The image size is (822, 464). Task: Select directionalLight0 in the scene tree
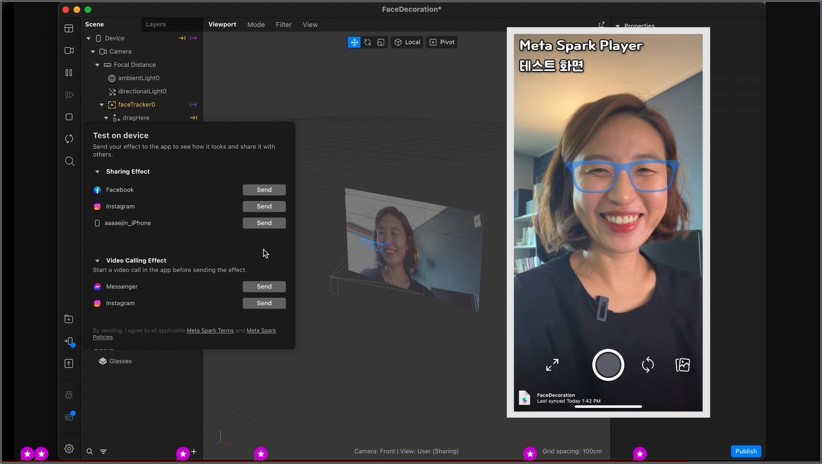142,91
